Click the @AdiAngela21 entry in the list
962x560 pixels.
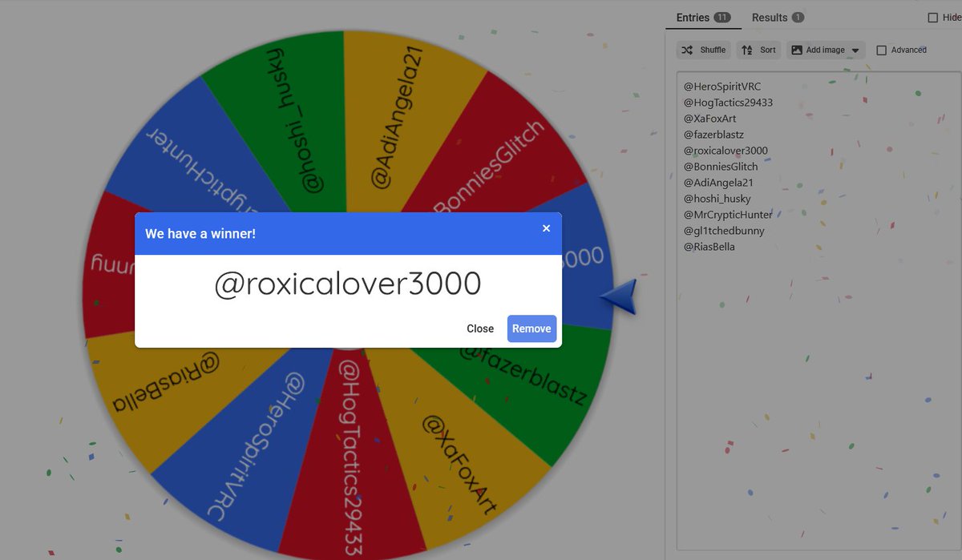pos(718,183)
